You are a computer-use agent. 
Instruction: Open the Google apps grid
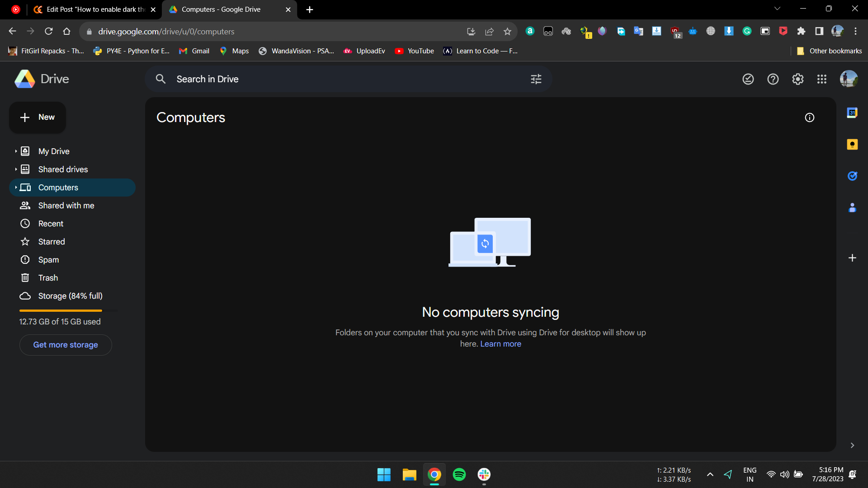point(822,79)
